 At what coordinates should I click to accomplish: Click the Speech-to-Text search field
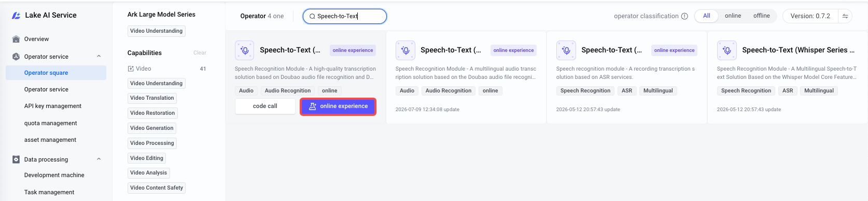pos(345,16)
